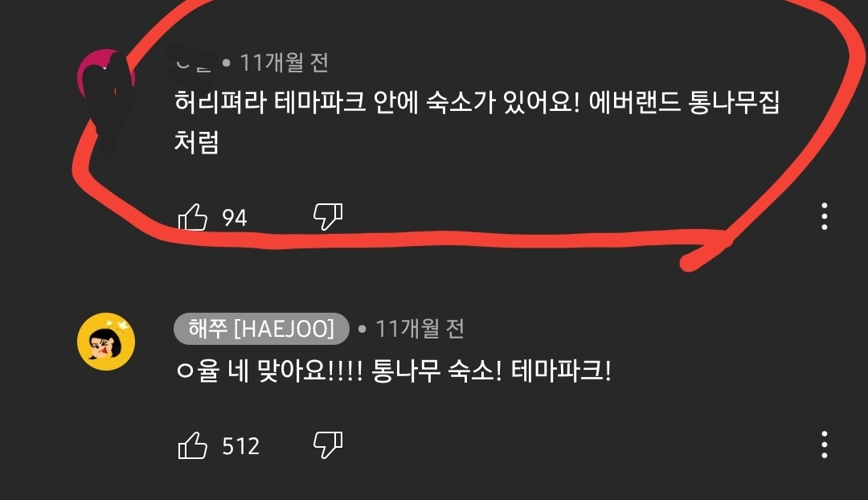The height and width of the screenshot is (500, 868).
Task: Click the 해쪼 [HAEJOO] channel name badge
Action: pos(261,329)
